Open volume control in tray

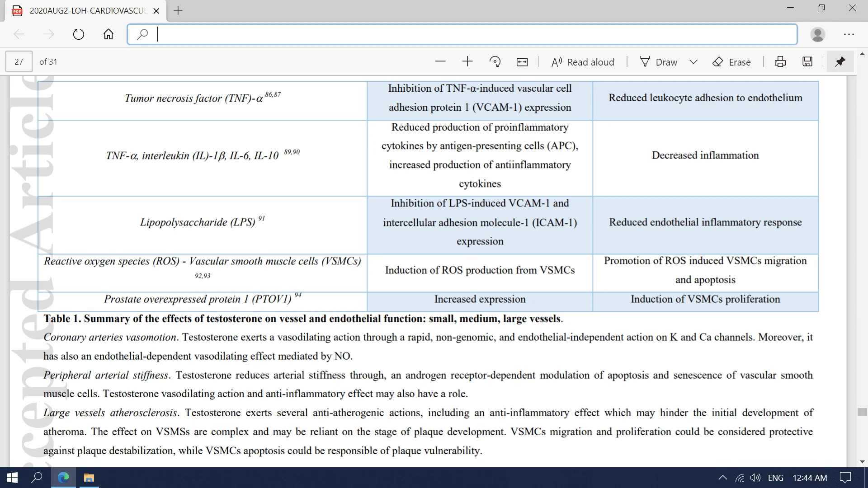point(755,478)
